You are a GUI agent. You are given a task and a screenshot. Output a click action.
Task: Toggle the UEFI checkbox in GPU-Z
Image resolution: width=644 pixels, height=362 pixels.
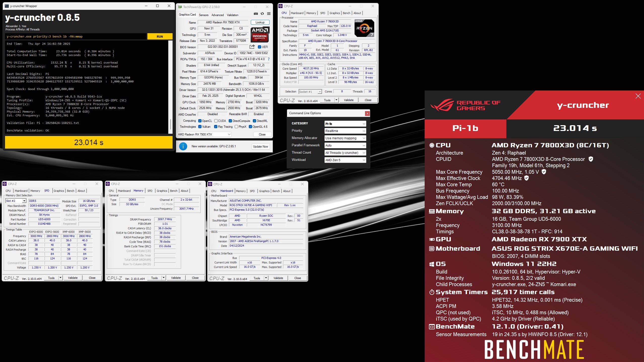point(259,47)
